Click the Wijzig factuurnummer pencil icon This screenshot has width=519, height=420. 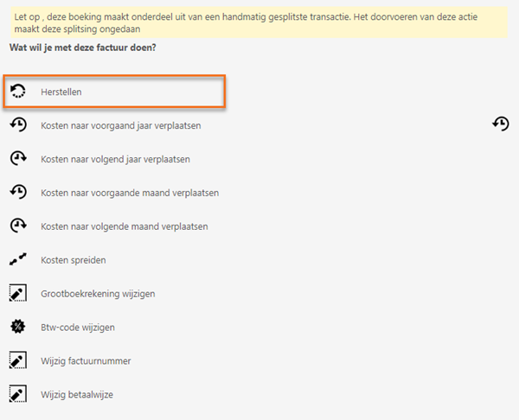(18, 360)
